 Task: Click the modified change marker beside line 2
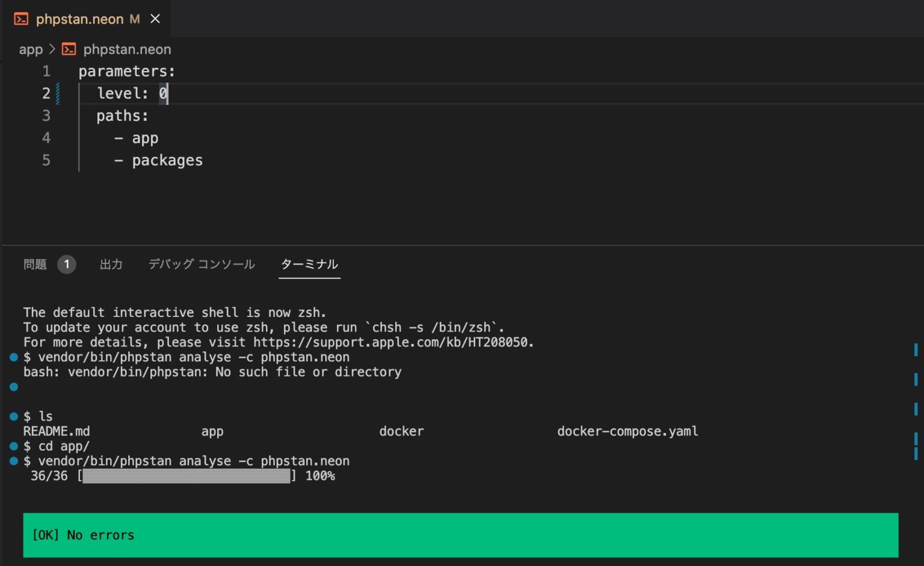click(58, 93)
